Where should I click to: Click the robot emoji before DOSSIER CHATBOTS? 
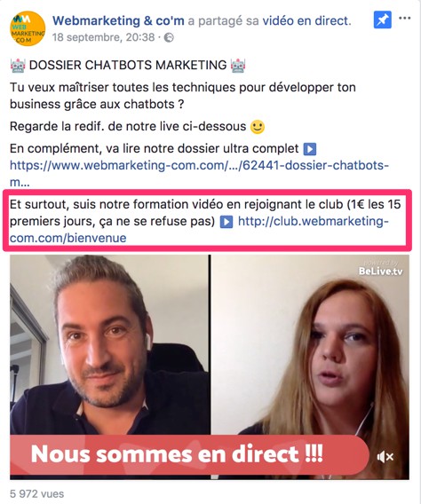(x=18, y=66)
